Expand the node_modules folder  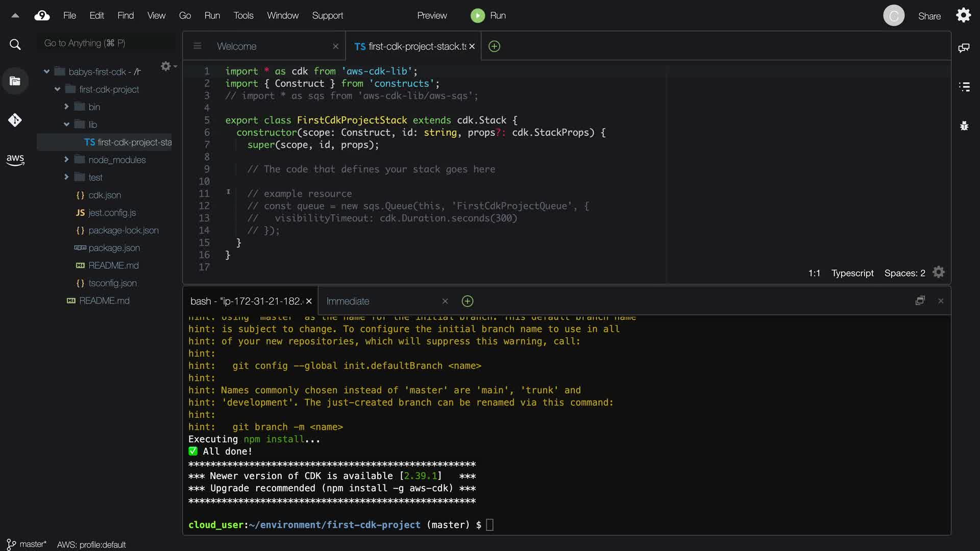point(66,160)
